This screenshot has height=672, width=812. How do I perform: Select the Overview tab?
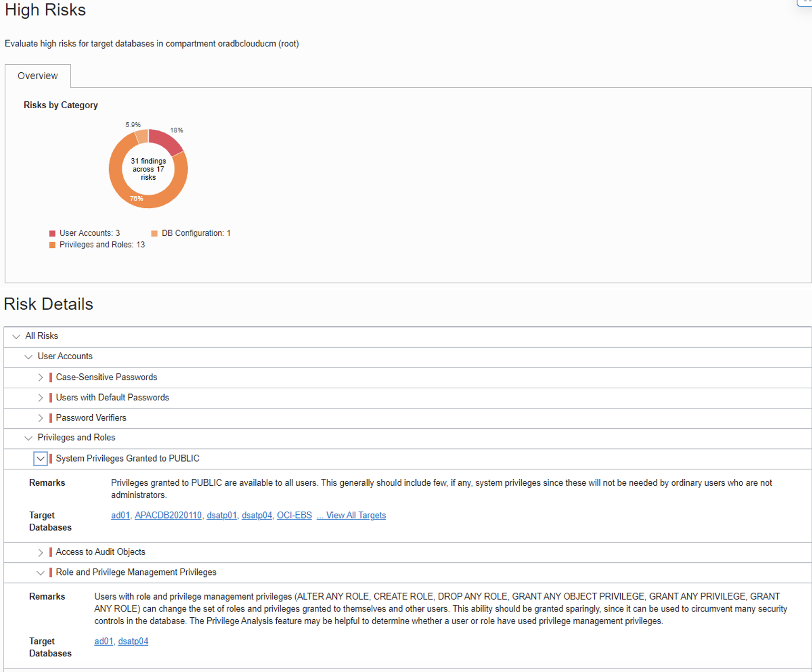pyautogui.click(x=37, y=76)
